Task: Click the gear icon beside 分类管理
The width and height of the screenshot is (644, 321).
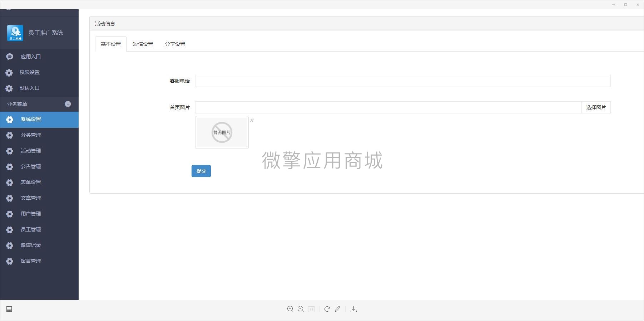Action: point(10,135)
